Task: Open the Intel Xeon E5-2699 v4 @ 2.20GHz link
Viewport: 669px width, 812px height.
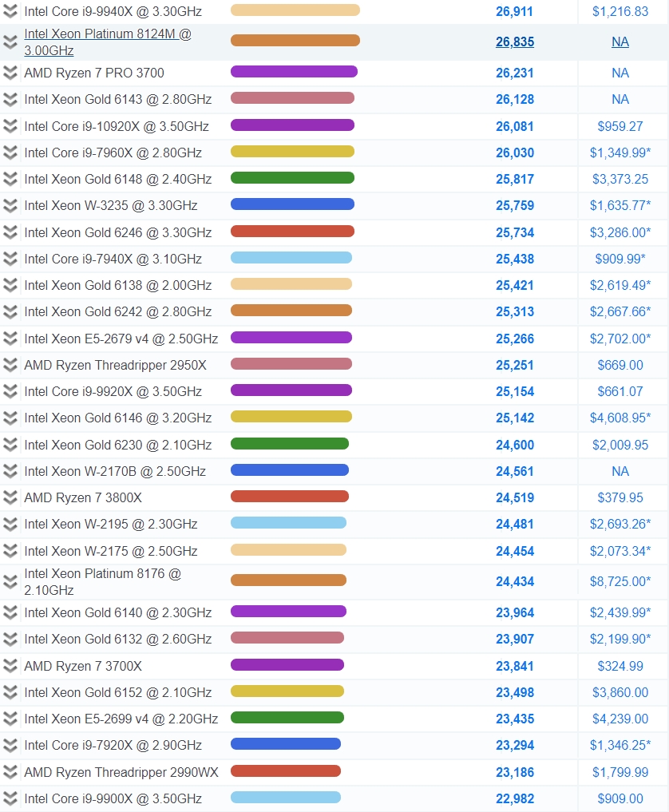Action: tap(121, 719)
